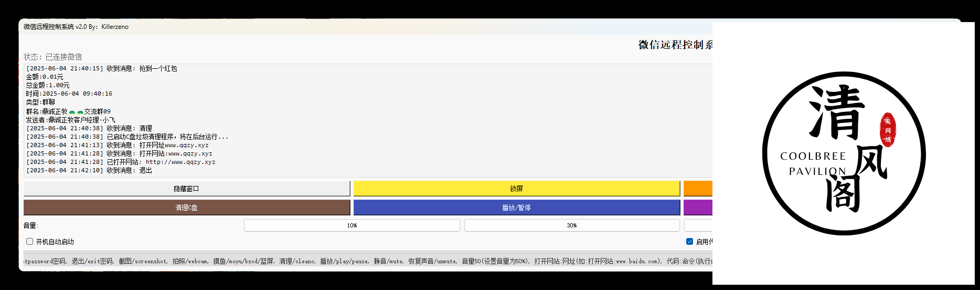Click the command help text at window bottom
980x290 pixels.
[368, 261]
